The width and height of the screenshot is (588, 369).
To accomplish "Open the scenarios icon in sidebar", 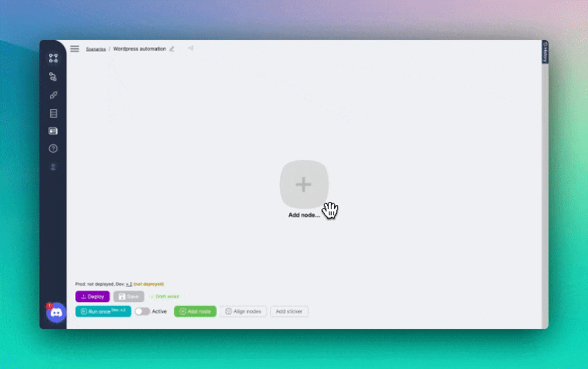I will (53, 58).
